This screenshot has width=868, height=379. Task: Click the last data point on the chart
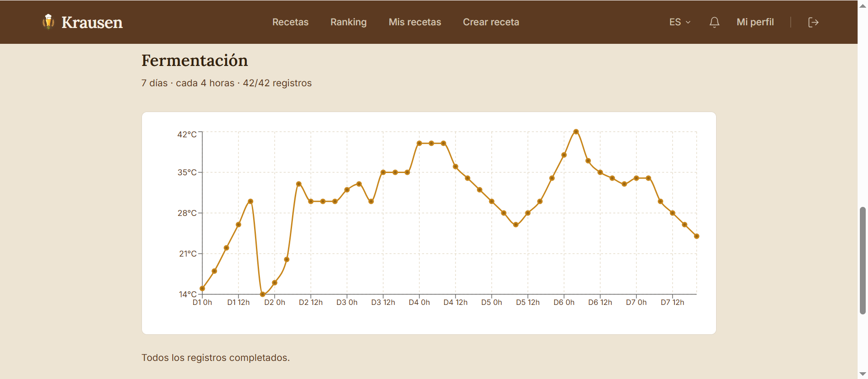697,236
